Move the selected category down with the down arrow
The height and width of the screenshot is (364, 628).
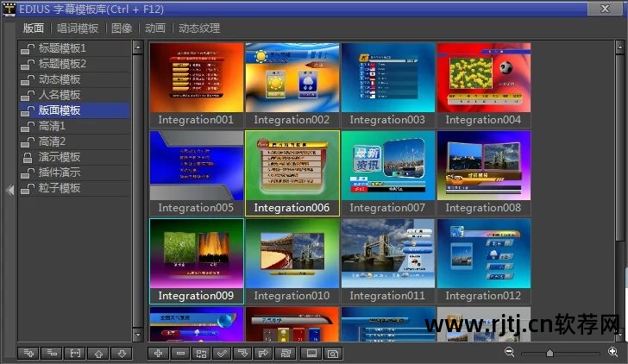click(x=122, y=353)
